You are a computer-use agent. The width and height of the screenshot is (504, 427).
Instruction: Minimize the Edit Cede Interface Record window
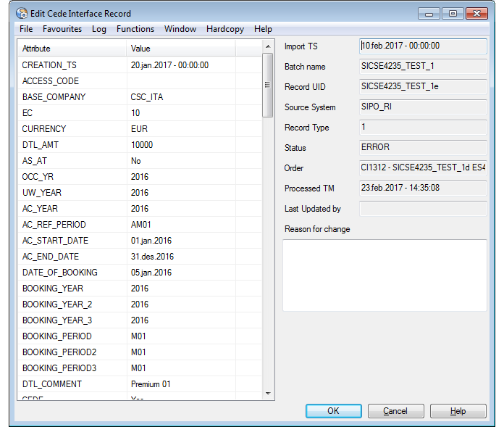tap(429, 14)
